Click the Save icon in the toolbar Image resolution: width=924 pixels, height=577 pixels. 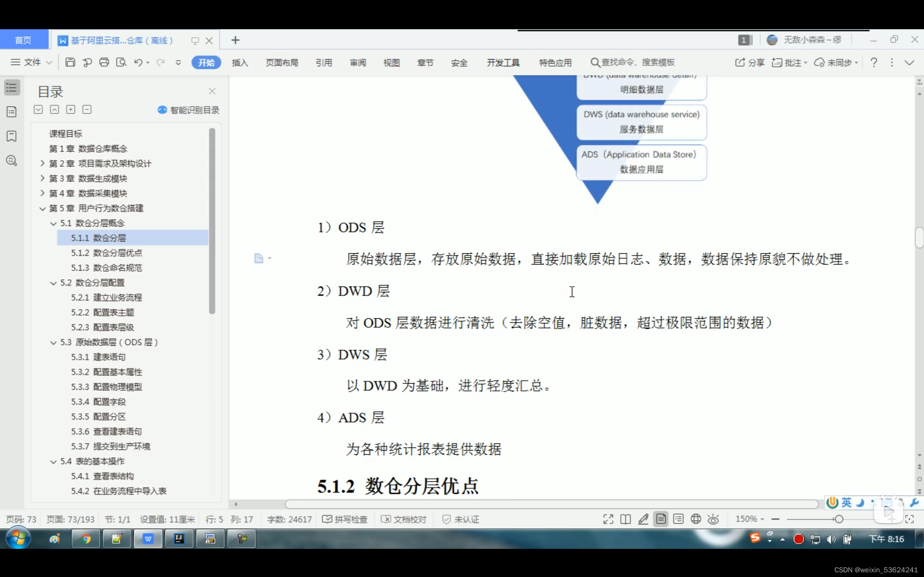(x=70, y=62)
